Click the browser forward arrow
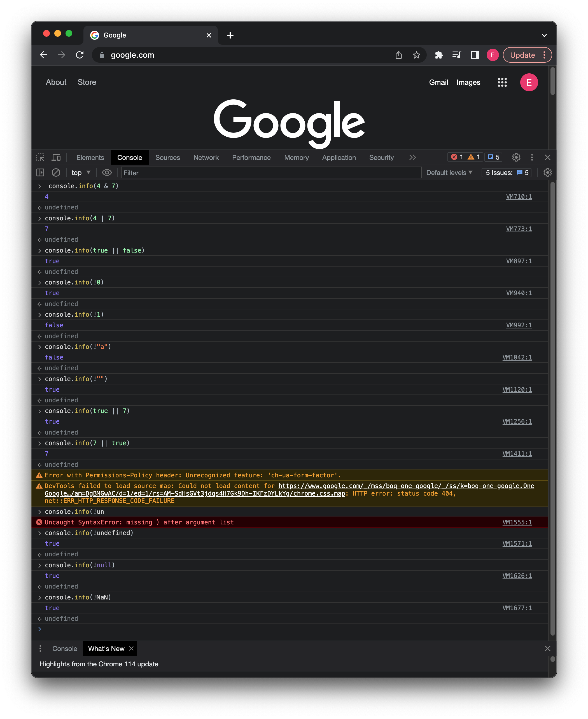 click(62, 55)
